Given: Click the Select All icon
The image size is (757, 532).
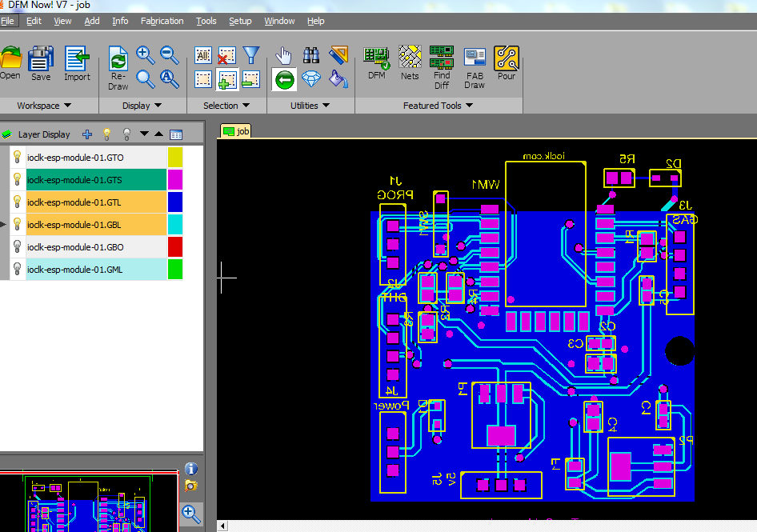Looking at the screenshot, I should click(x=203, y=55).
